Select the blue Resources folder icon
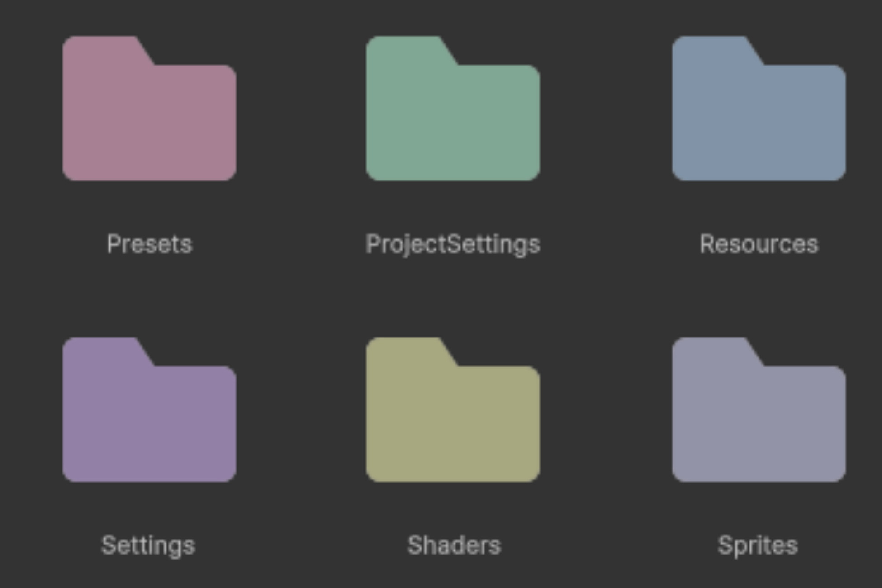The width and height of the screenshot is (882, 588). 760,109
